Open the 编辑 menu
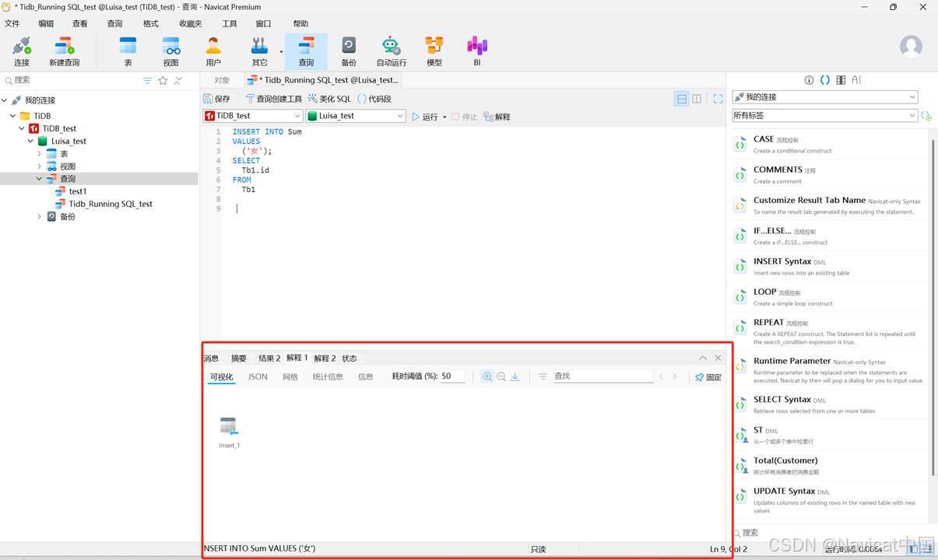Viewport: 938px width, 560px height. coord(47,23)
